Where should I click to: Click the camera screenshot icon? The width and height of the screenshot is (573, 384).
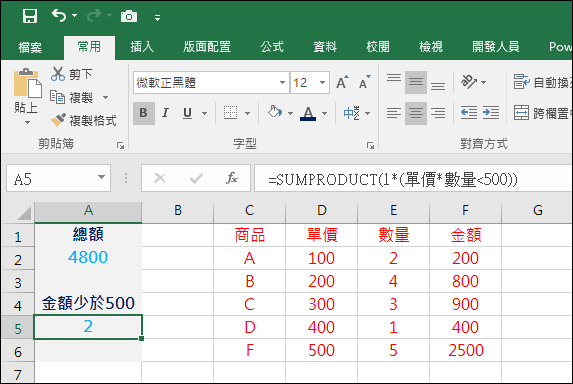[129, 16]
